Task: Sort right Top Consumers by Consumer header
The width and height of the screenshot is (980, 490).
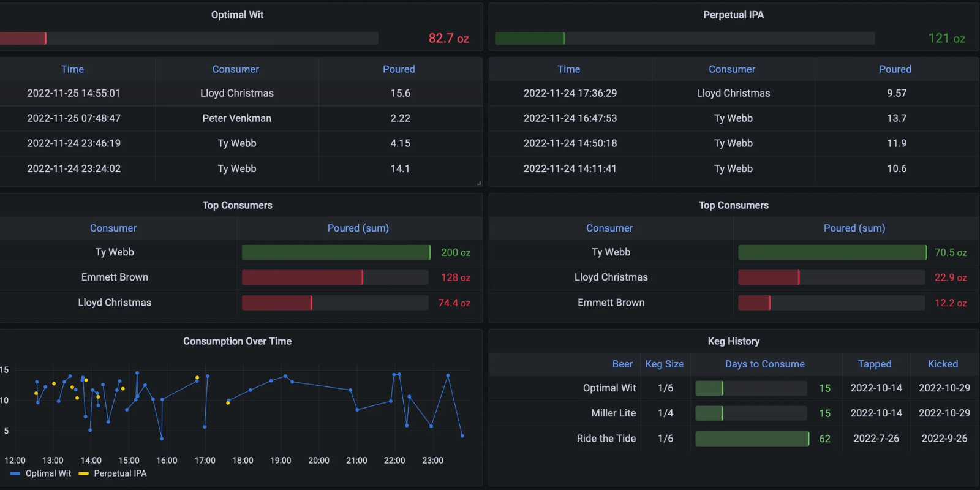Action: tap(609, 228)
